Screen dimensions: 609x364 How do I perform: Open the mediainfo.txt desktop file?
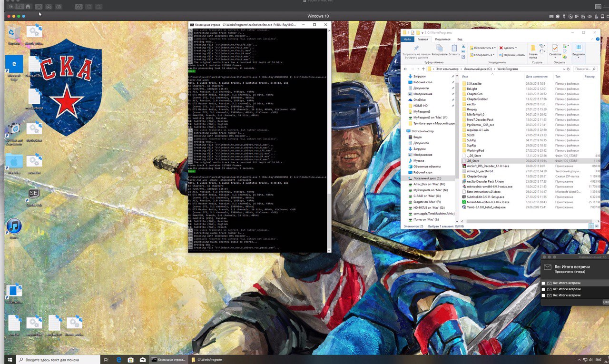tap(34, 99)
